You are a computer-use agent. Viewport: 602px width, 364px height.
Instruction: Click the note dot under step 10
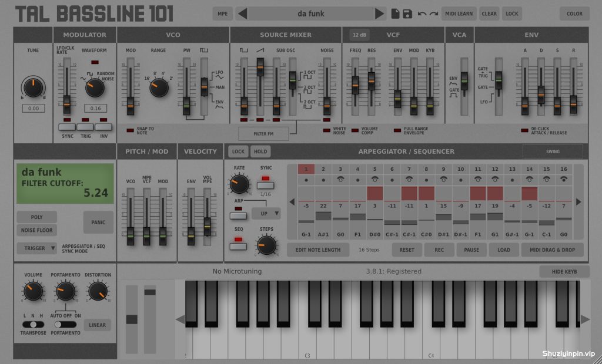point(461,180)
